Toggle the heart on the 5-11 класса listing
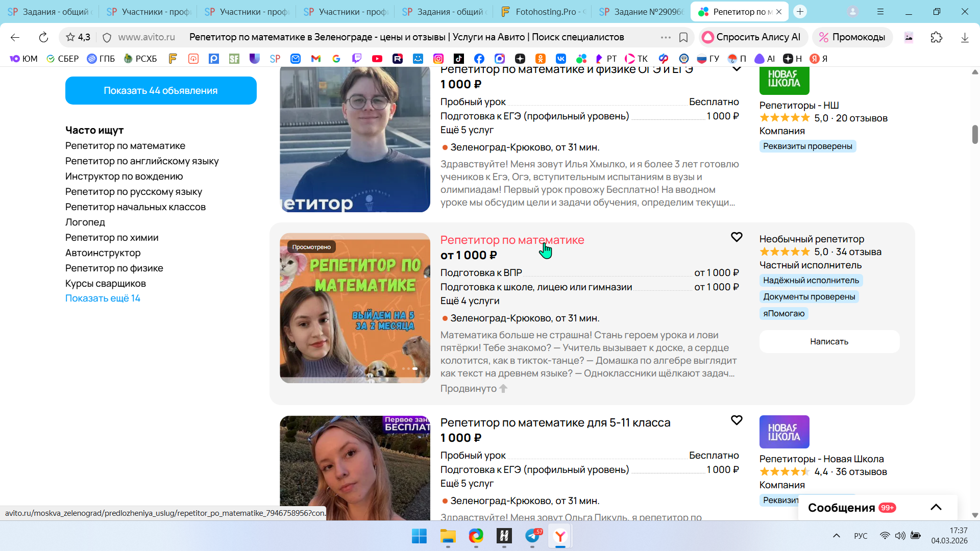Screen dimensions: 980x551 click(x=737, y=420)
